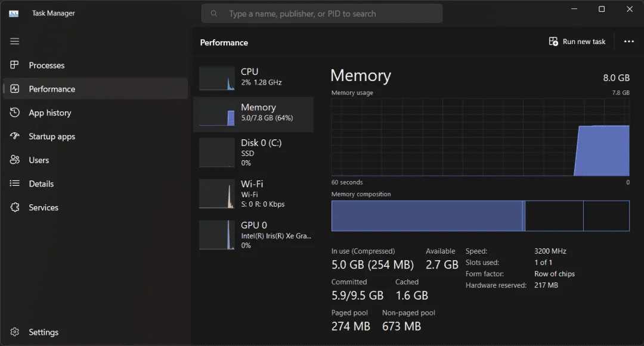Go to the Processes page
Image resolution: width=644 pixels, height=346 pixels.
point(95,65)
